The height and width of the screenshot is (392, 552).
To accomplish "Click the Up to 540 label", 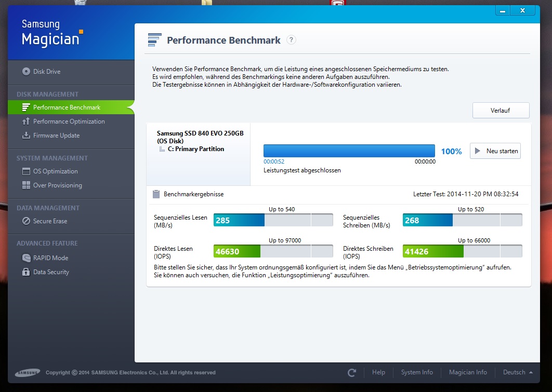I will [x=282, y=209].
